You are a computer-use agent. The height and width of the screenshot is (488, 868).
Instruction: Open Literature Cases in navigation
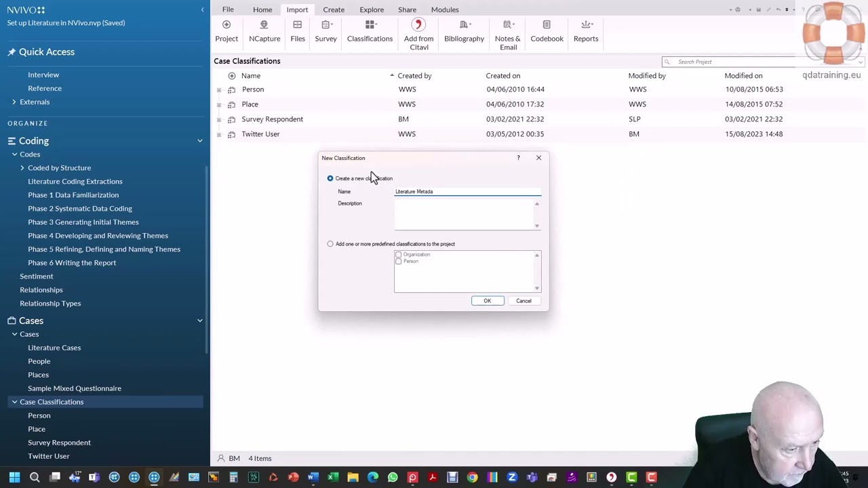(54, 348)
